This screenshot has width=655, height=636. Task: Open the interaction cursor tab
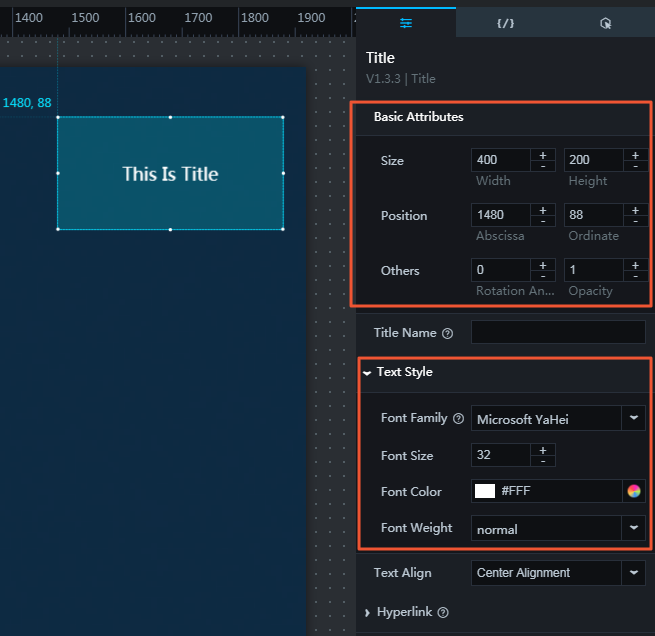(x=605, y=23)
